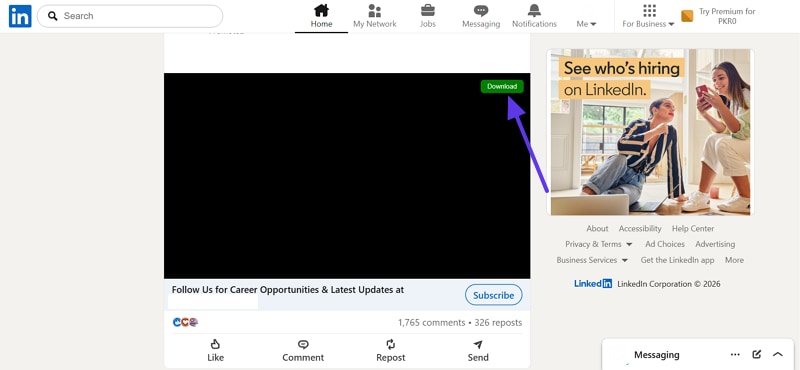Image resolution: width=800 pixels, height=370 pixels.
Task: Click the Send button on the post
Action: (478, 351)
